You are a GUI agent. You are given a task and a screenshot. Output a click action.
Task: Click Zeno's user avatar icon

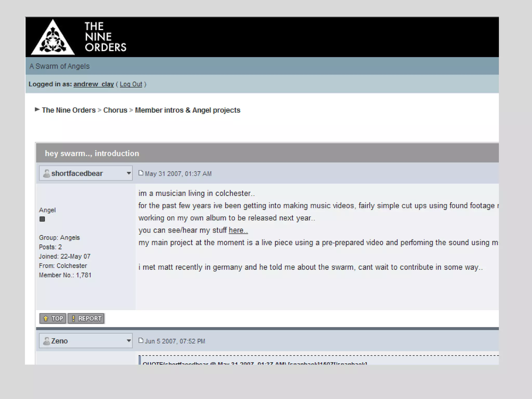(46, 341)
